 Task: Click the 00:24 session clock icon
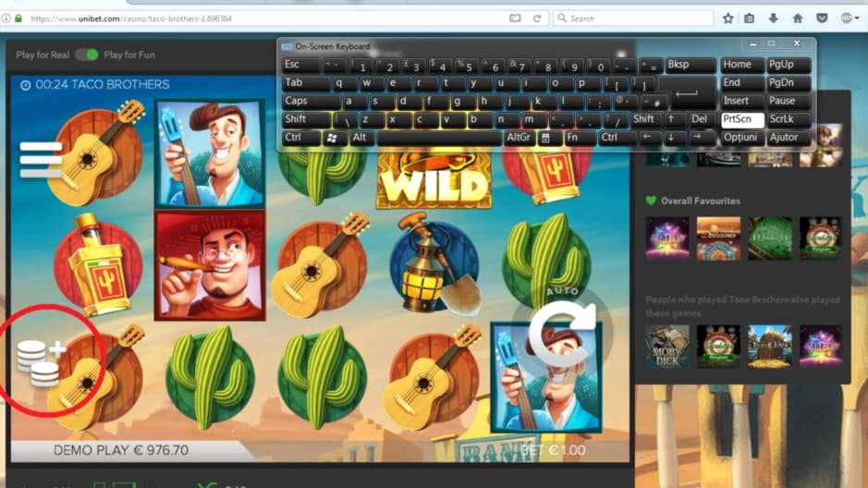[26, 85]
